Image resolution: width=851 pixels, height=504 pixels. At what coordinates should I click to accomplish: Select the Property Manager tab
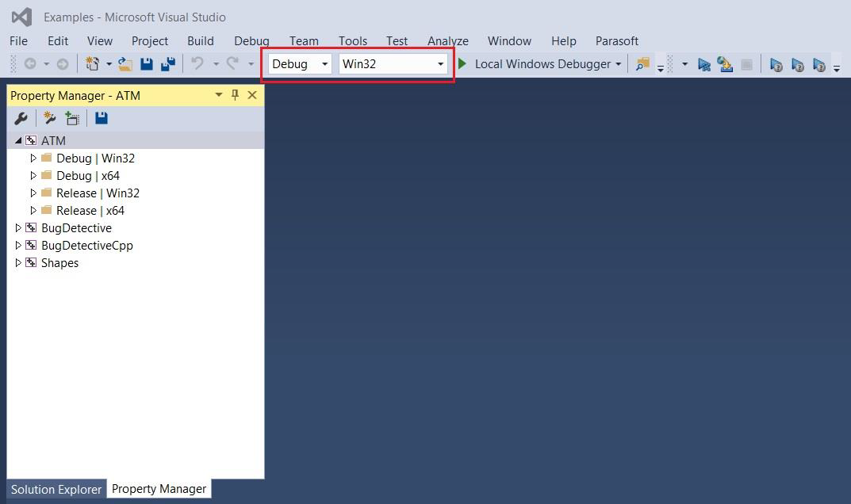[159, 489]
